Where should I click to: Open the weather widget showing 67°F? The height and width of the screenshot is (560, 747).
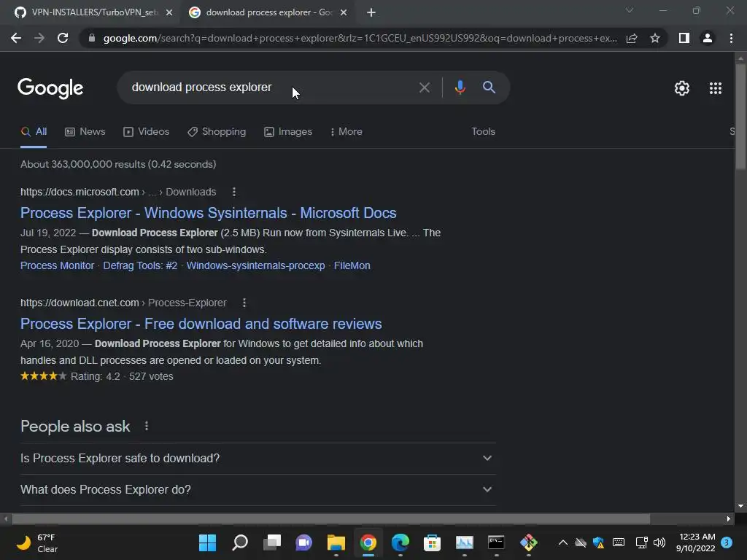(36, 542)
